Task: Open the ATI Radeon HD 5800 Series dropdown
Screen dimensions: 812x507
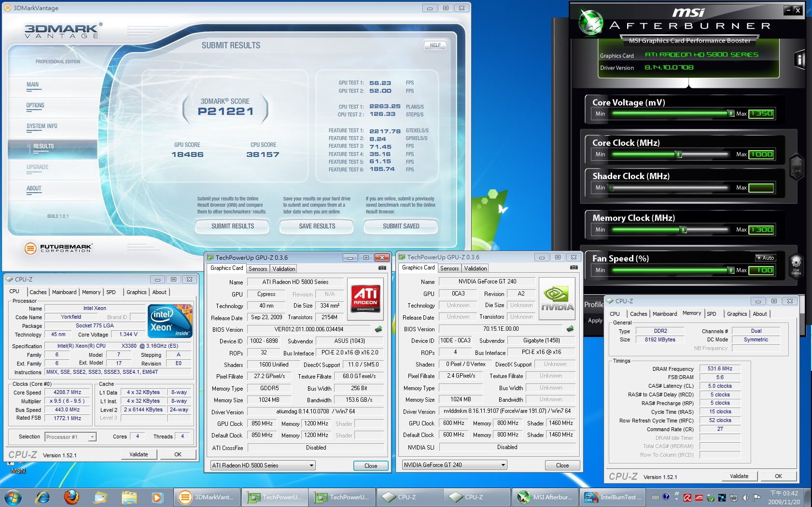Action: coord(263,465)
